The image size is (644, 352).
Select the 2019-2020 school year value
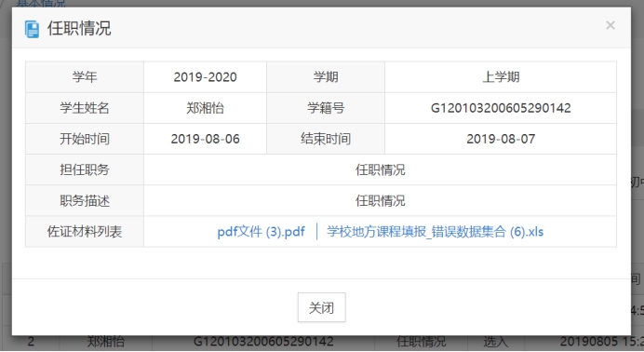coord(205,77)
